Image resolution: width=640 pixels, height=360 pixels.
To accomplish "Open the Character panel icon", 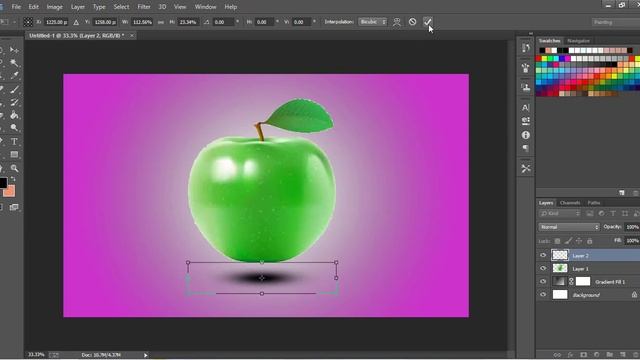I will (x=526, y=108).
